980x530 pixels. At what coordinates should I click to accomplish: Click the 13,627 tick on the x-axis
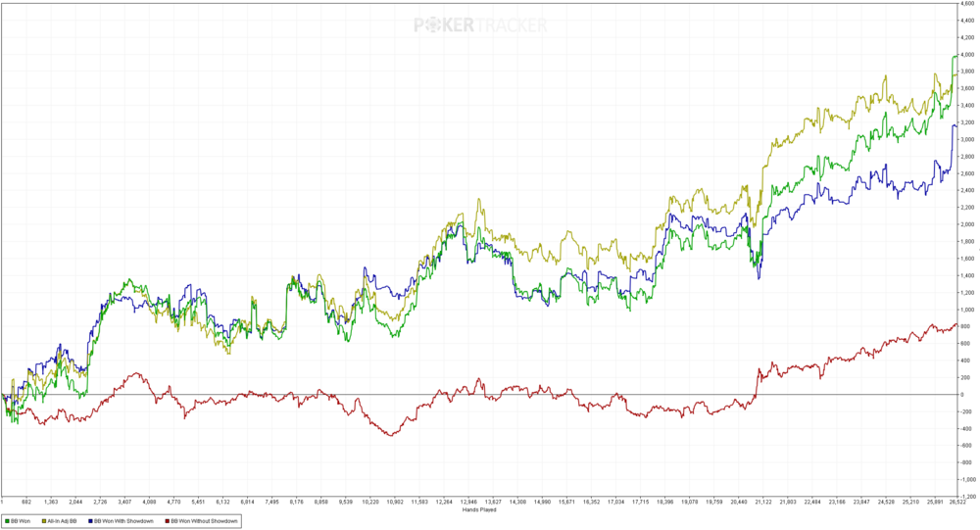tap(493, 502)
